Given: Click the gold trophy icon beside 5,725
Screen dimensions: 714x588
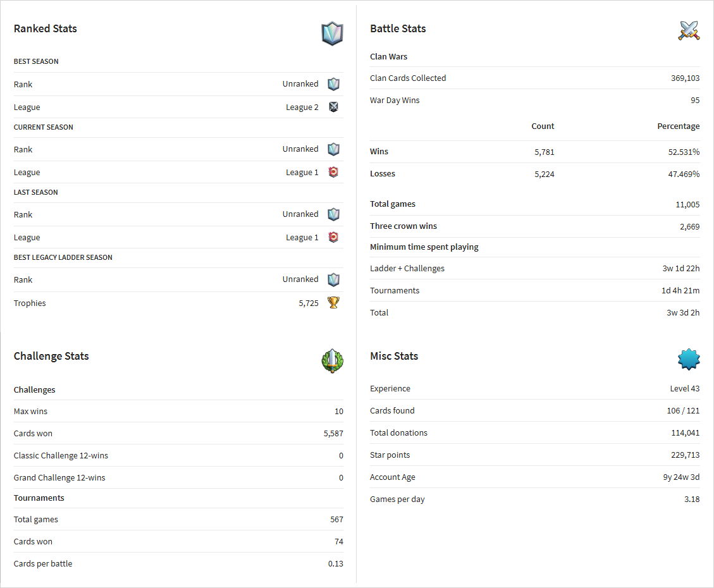Looking at the screenshot, I should point(333,303).
